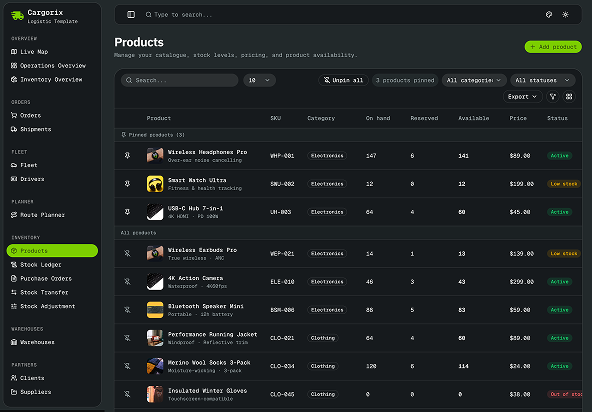This screenshot has width=592, height=412.
Task: Switch to grid view icon
Action: [569, 97]
